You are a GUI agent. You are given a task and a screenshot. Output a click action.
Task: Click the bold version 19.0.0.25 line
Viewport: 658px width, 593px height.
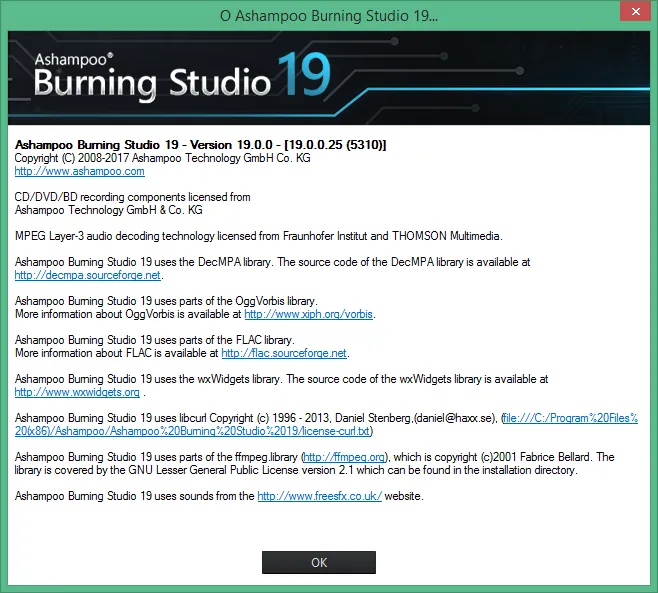coord(201,145)
